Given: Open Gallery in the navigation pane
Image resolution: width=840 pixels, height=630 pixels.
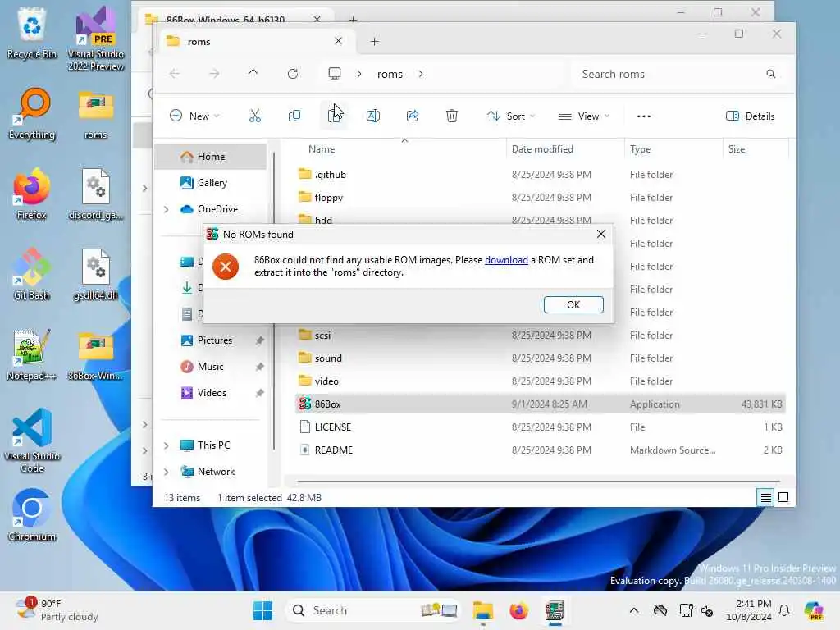Looking at the screenshot, I should pos(211,183).
